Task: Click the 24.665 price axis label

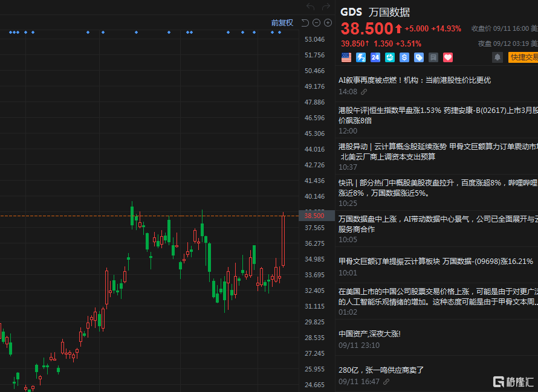Action: [314, 385]
